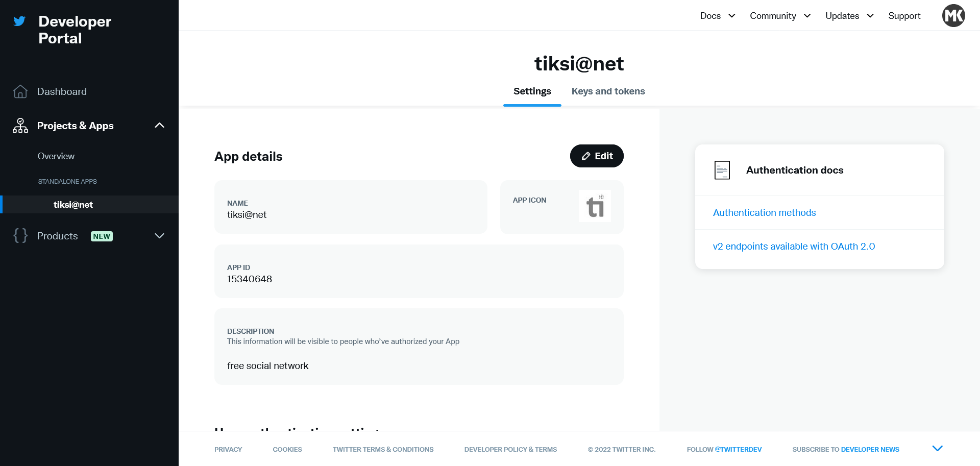Select the Settings tab
980x466 pixels.
tap(532, 91)
